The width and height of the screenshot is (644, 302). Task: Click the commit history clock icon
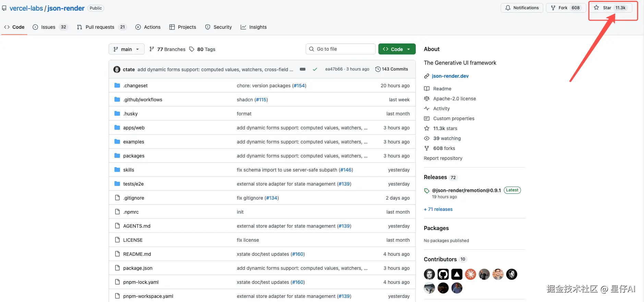(x=378, y=69)
